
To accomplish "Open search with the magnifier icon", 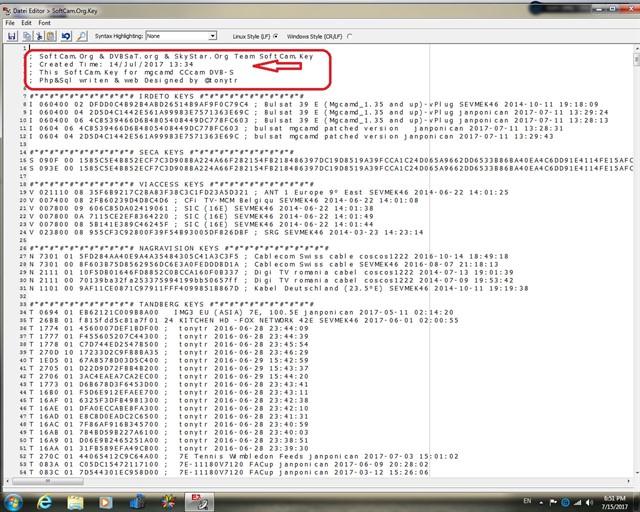I will click(x=82, y=36).
